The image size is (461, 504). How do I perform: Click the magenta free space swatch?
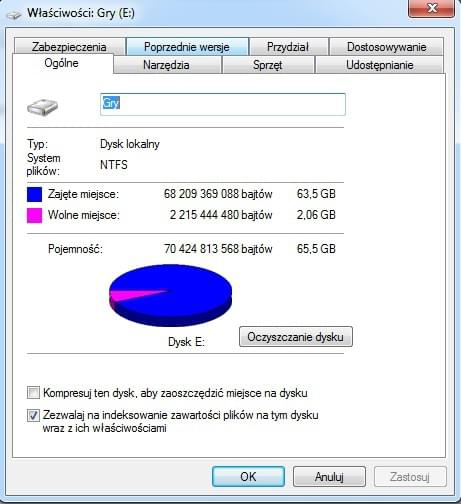coord(34,215)
